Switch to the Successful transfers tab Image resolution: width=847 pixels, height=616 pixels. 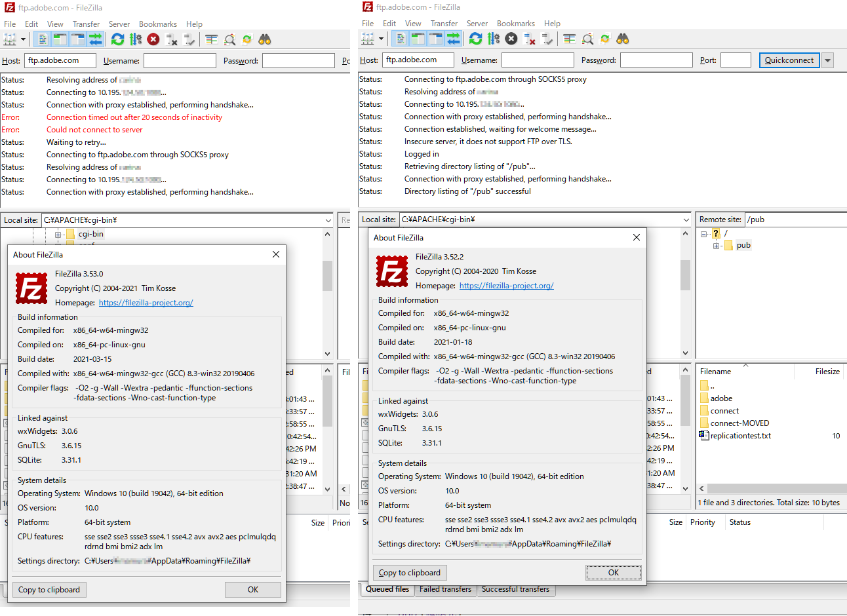click(515, 589)
